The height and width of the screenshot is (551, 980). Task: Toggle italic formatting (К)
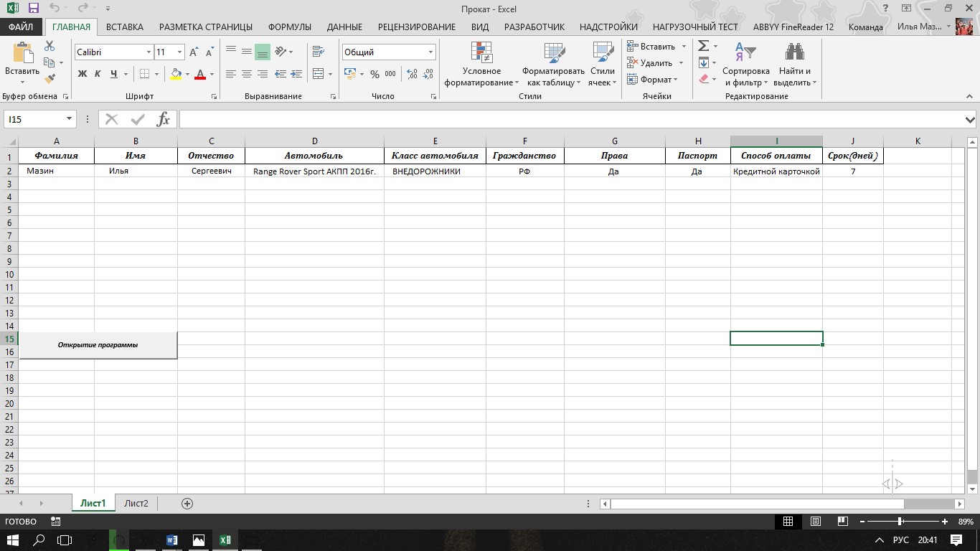[x=98, y=74]
